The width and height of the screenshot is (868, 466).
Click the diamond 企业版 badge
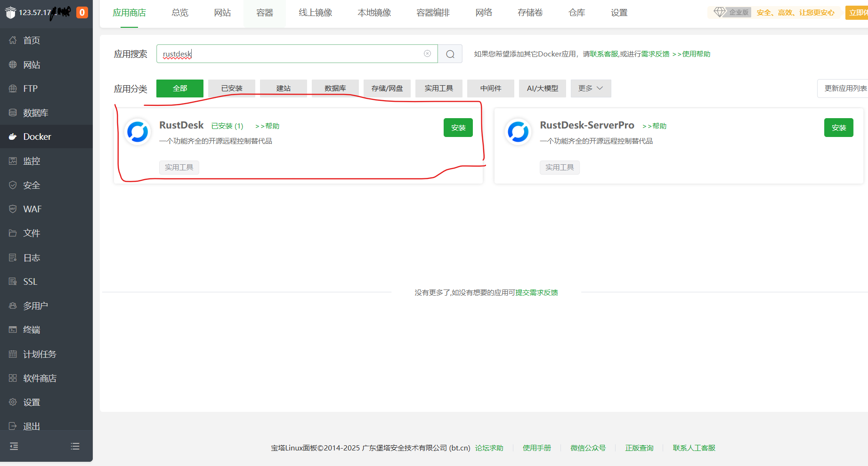point(731,12)
